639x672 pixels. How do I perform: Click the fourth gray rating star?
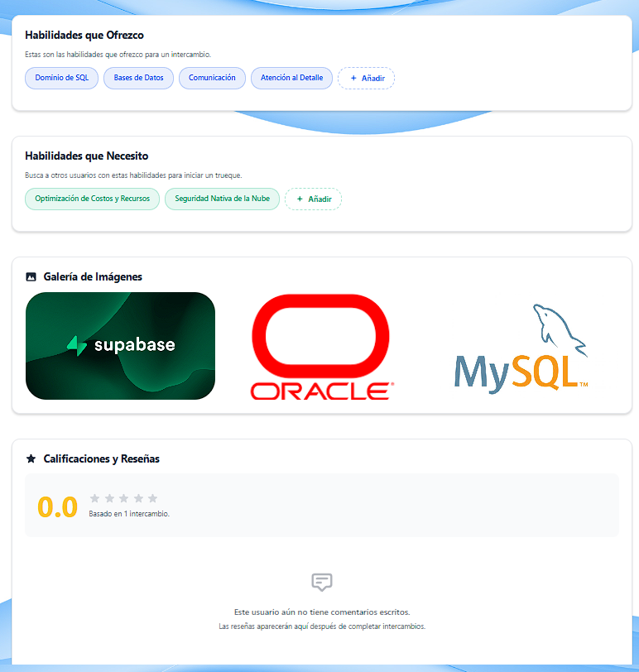point(138,498)
